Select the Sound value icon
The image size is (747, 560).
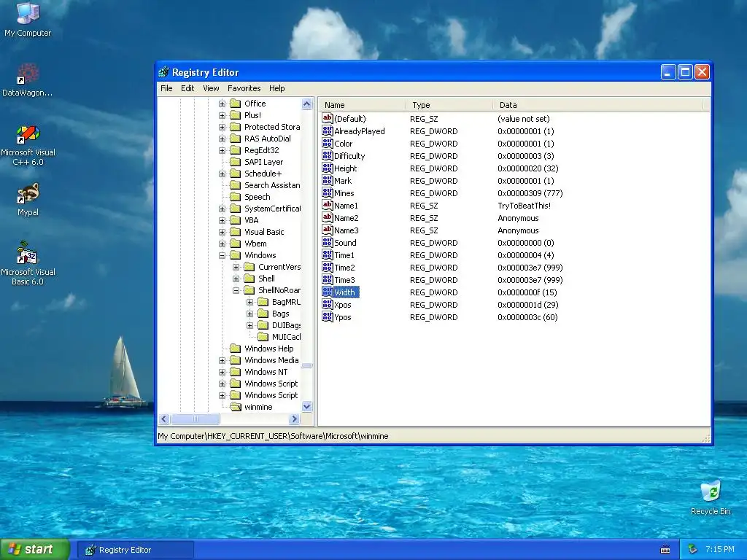pyautogui.click(x=328, y=242)
